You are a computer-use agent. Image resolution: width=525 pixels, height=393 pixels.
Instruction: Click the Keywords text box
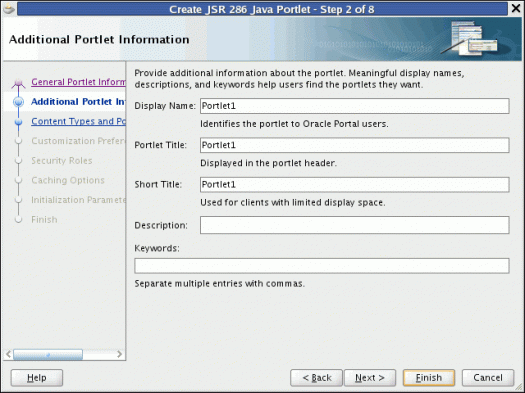[322, 266]
